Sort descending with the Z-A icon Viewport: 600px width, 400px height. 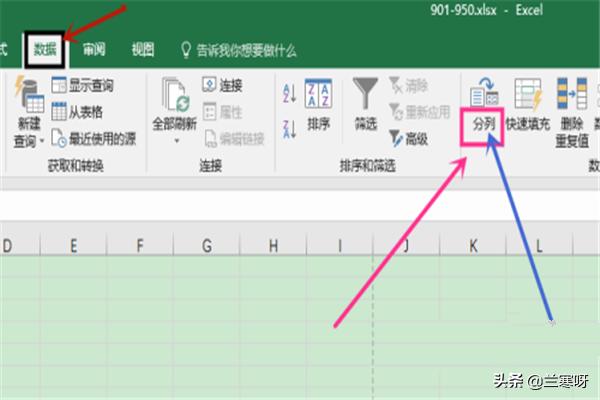[x=288, y=125]
